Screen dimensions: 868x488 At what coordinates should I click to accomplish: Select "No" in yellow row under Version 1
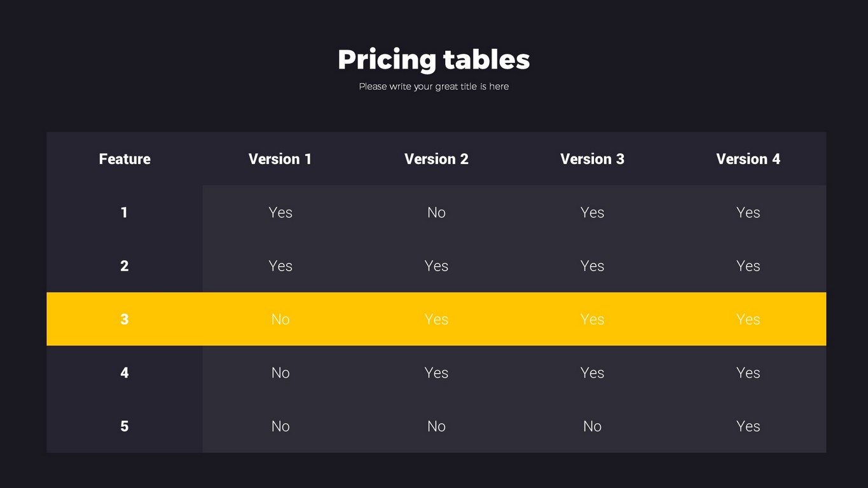tap(280, 319)
